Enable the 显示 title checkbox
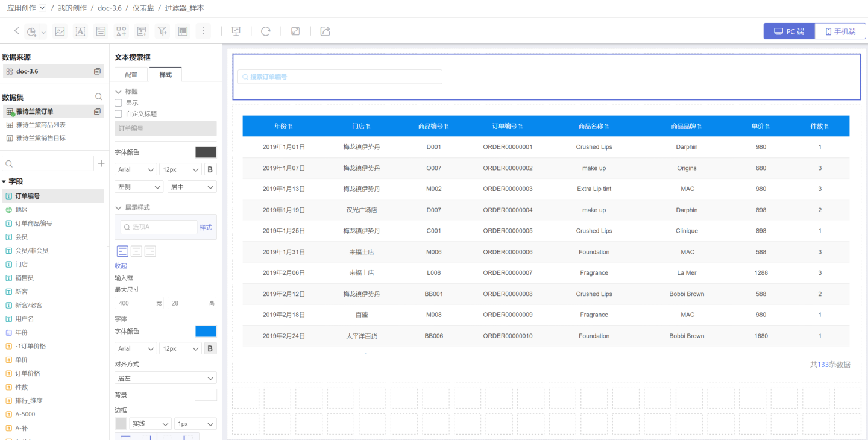Screen dimensions: 868x440 tap(119, 103)
